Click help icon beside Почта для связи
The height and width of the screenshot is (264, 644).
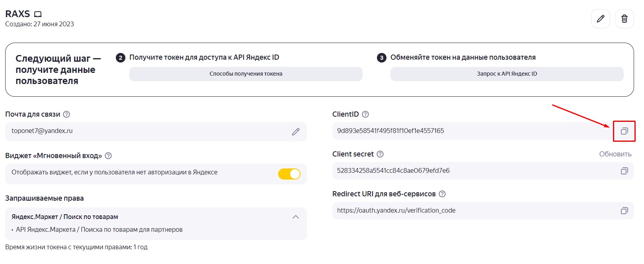[x=66, y=114]
